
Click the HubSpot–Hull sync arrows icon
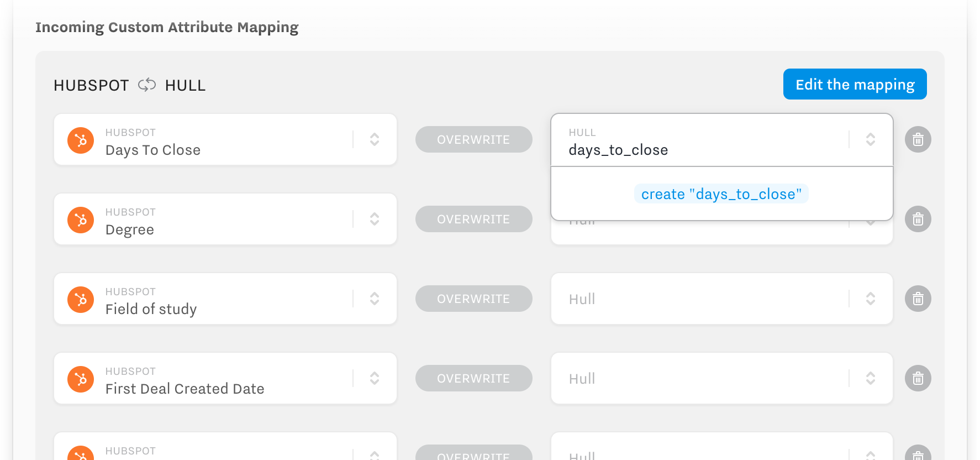[x=147, y=85]
